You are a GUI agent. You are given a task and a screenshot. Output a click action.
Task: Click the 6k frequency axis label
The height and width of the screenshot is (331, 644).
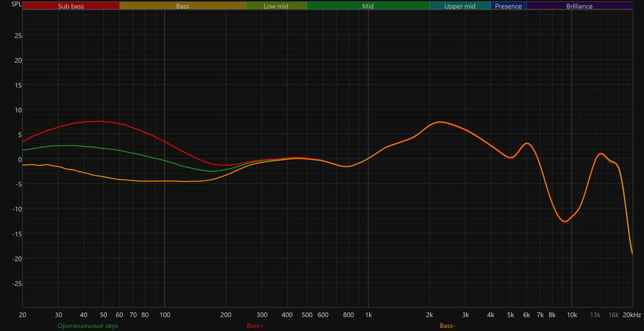(527, 315)
